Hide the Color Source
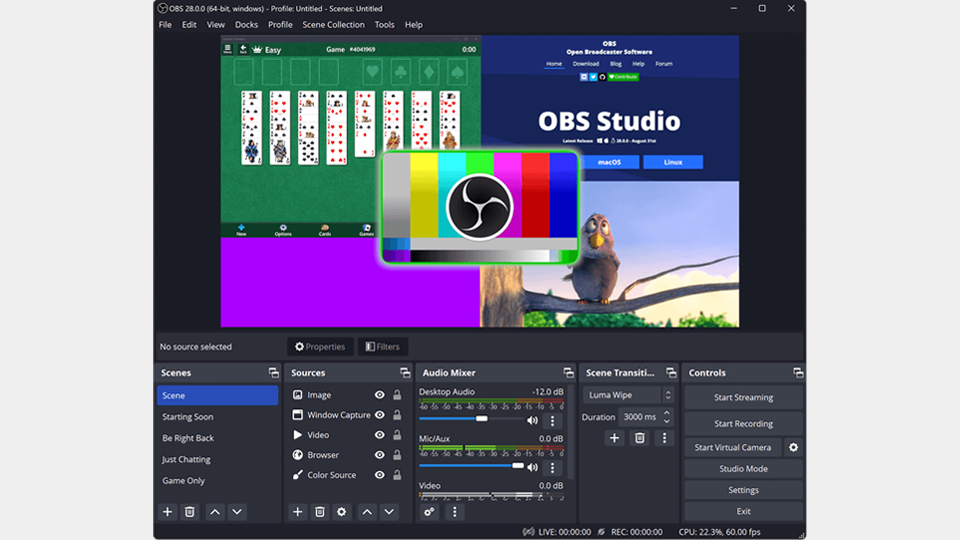The image size is (960, 540). click(x=380, y=475)
